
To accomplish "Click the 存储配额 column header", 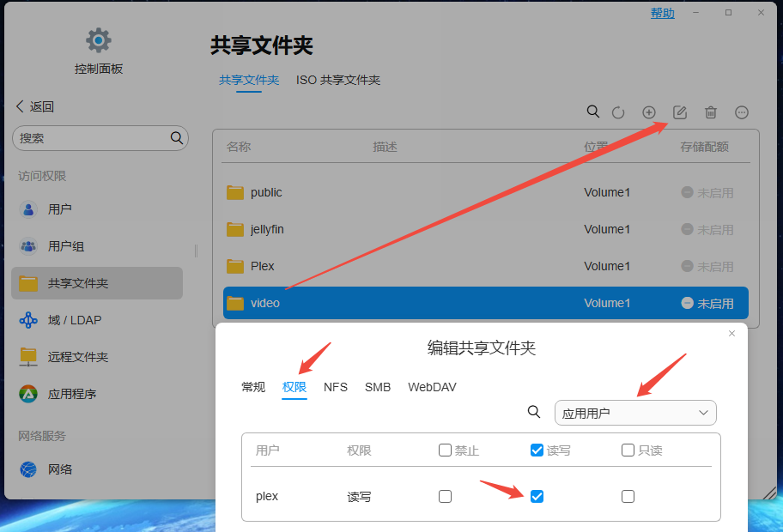I will pyautogui.click(x=704, y=147).
